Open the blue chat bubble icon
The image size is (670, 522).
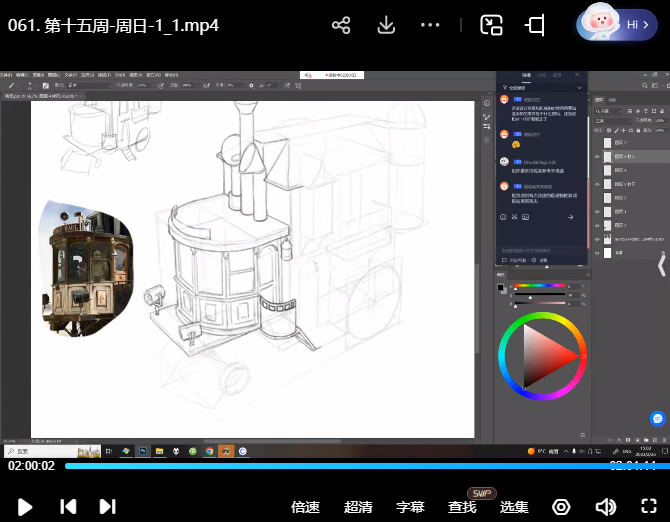[658, 418]
